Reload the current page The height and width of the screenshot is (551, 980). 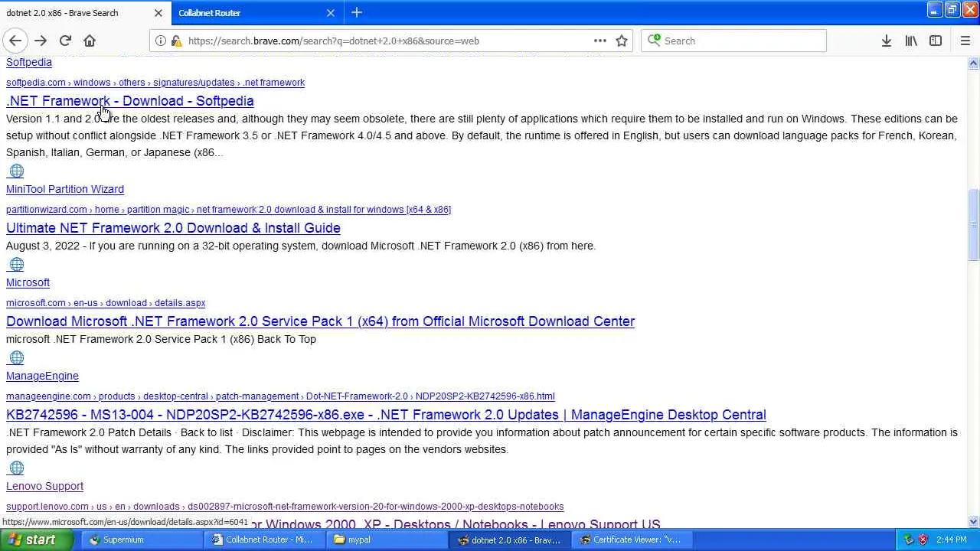coord(65,41)
